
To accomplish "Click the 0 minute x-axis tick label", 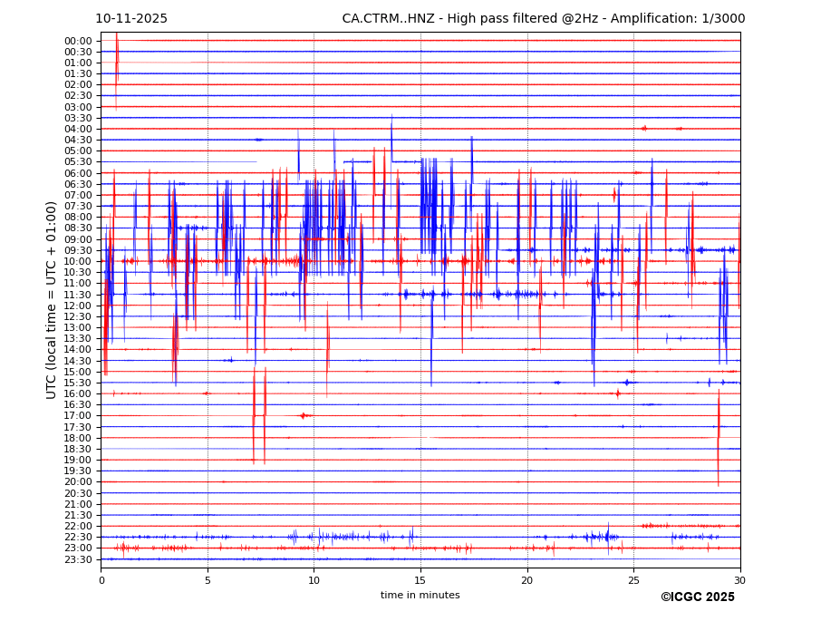I will (x=101, y=580).
